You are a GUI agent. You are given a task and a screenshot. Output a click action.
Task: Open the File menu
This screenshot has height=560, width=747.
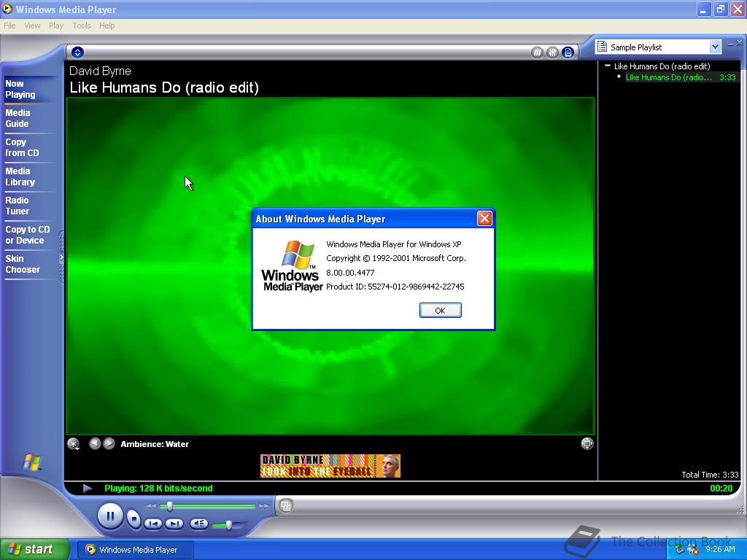[x=9, y=26]
